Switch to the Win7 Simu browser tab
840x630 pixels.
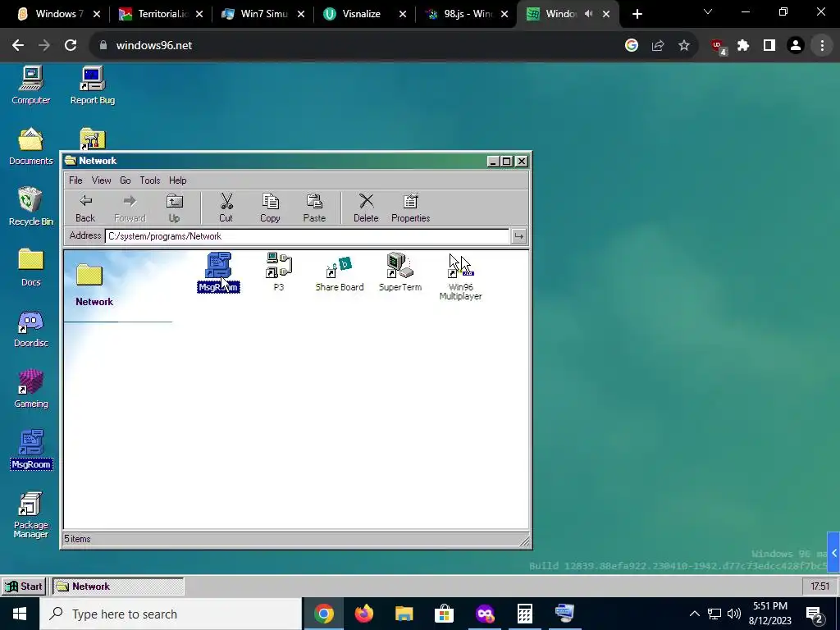tap(262, 14)
